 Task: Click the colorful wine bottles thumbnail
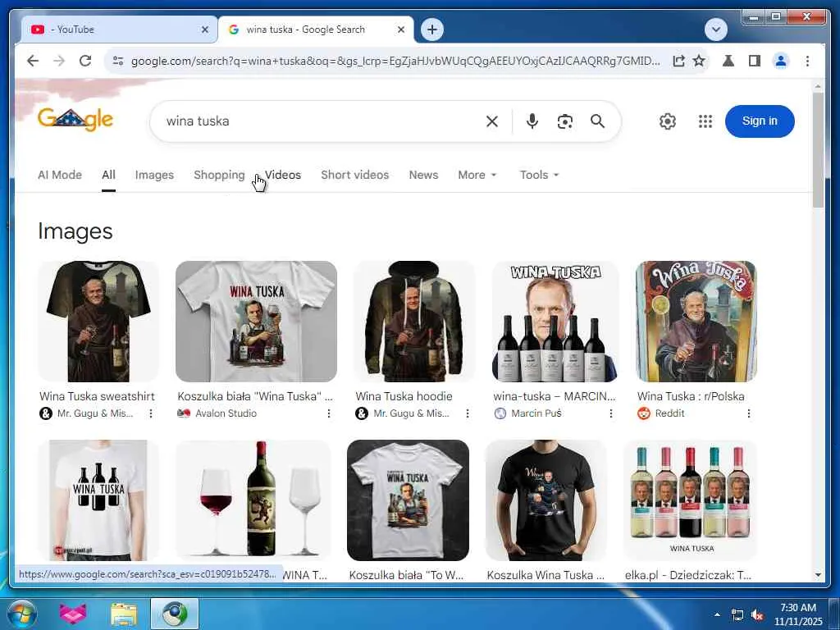click(690, 500)
